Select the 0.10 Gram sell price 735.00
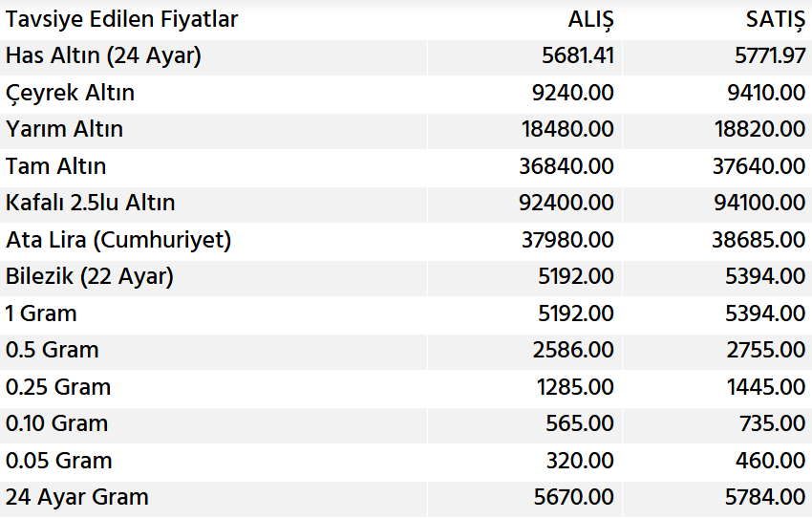Screen dimensions: 812x519 point(774,423)
